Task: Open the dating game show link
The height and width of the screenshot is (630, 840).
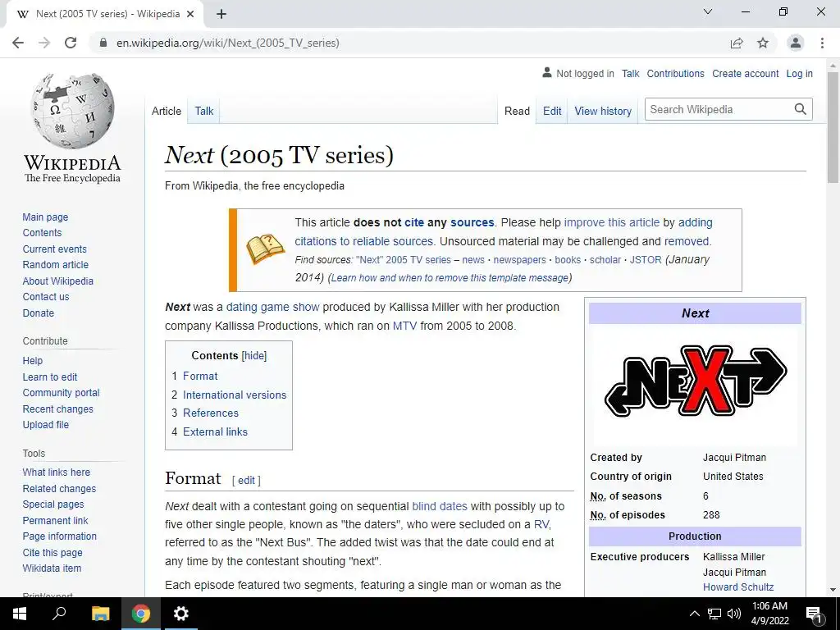Action: click(x=272, y=307)
